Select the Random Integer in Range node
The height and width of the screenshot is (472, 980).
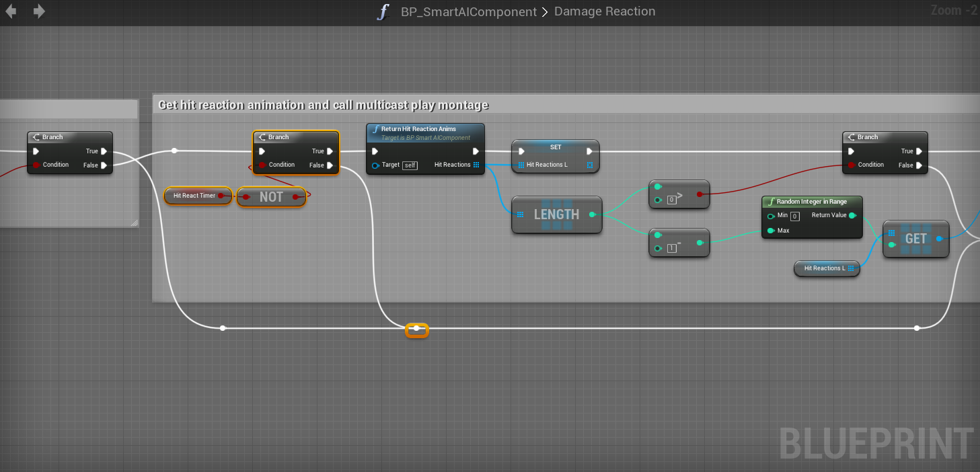point(811,202)
